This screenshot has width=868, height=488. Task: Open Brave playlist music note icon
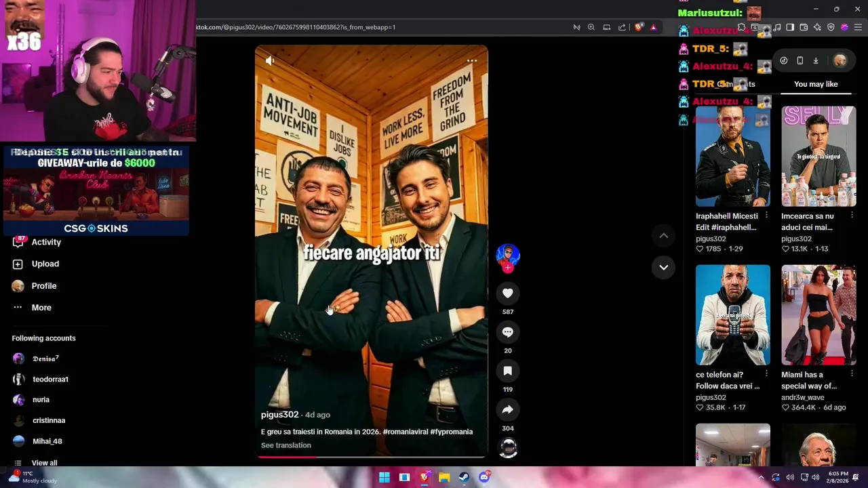click(x=776, y=27)
